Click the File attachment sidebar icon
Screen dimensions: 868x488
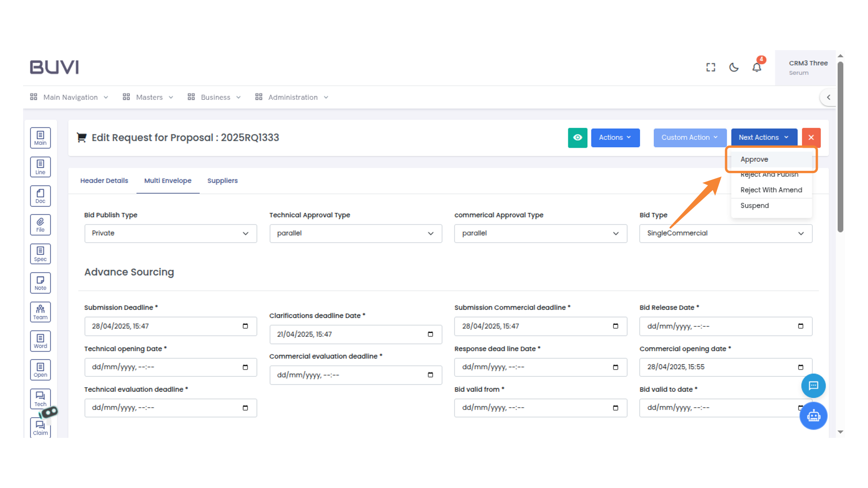coord(40,225)
